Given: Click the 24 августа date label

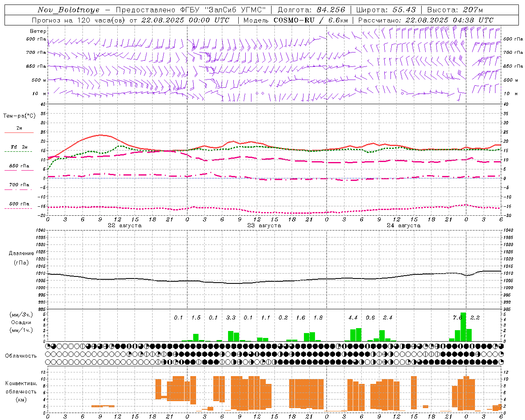Looking at the screenshot, I should (404, 226).
